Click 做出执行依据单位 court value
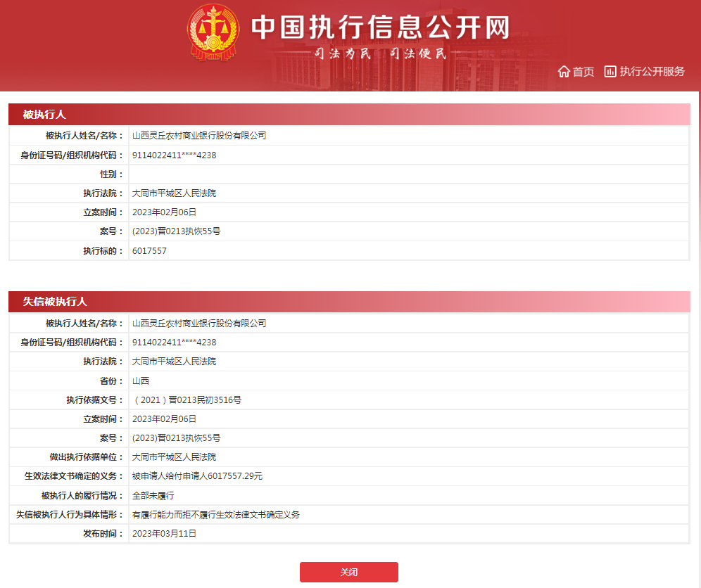Viewport: 701px width, 588px height. coord(174,457)
